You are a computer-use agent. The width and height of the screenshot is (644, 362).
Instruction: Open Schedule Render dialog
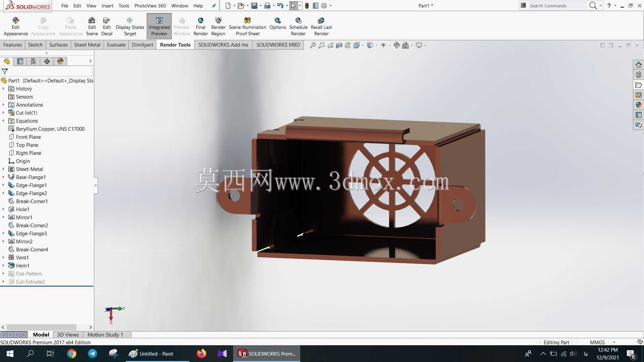click(299, 26)
